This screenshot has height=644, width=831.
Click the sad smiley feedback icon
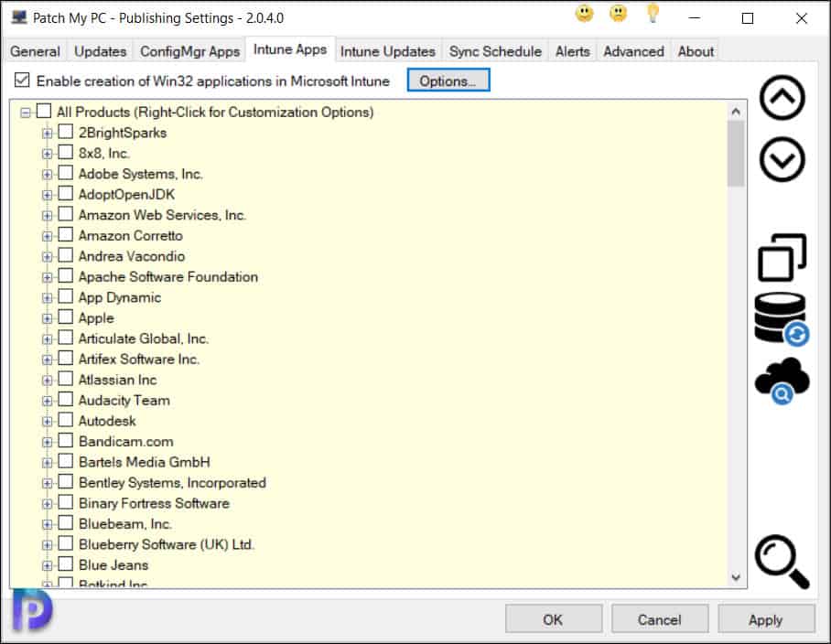tap(618, 14)
